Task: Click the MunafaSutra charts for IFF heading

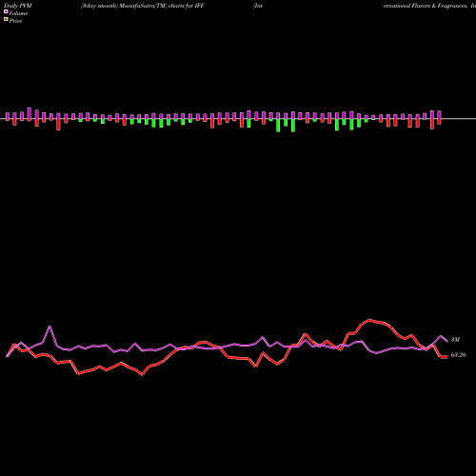Action: [x=143, y=6]
